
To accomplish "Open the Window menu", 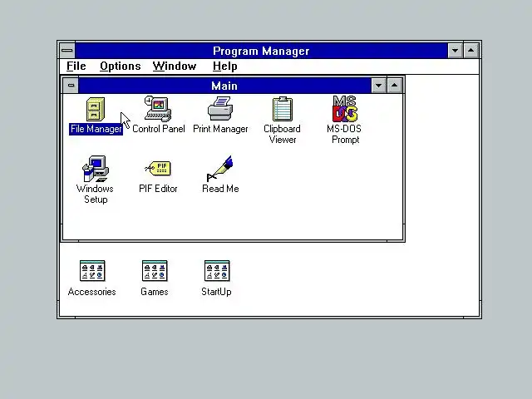I will (x=175, y=66).
